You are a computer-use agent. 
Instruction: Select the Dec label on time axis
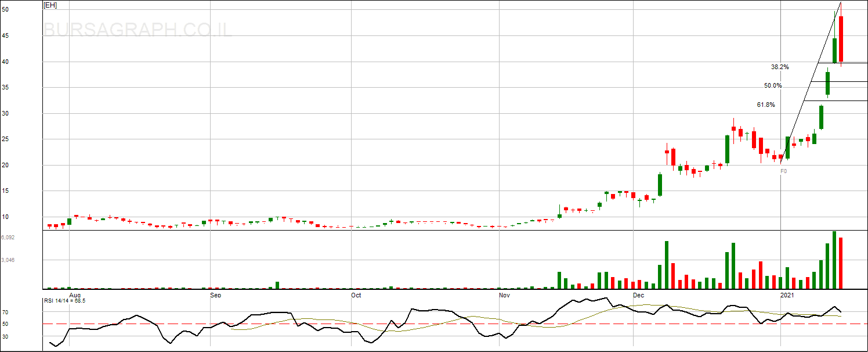click(x=638, y=295)
